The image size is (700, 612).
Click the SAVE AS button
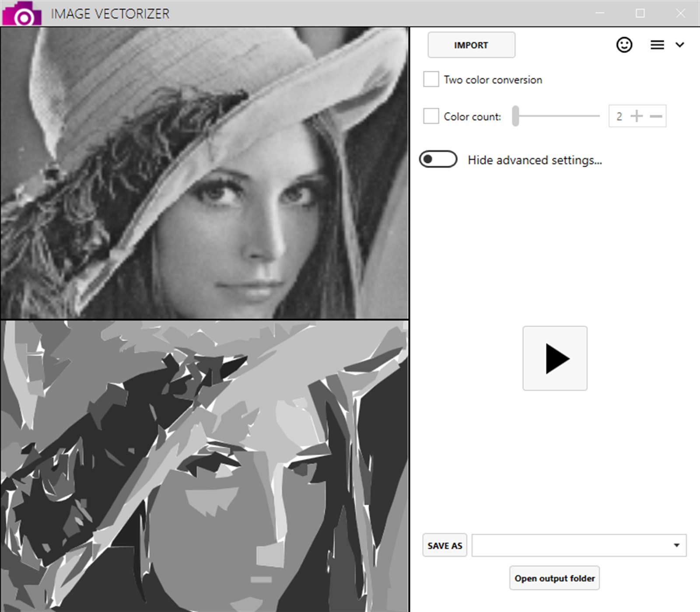click(x=444, y=546)
